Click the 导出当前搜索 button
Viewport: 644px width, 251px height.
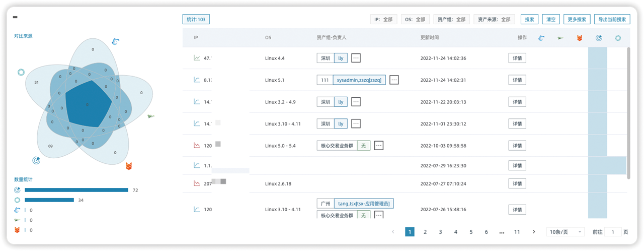pos(612,19)
